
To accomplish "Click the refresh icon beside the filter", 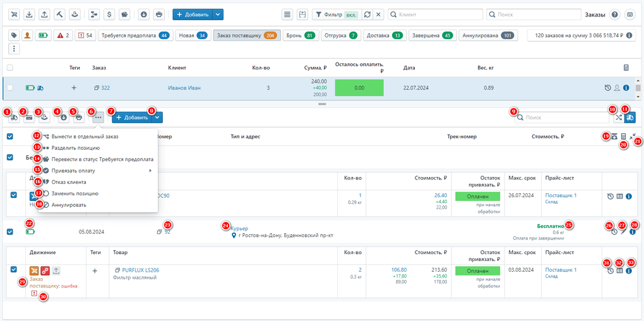I will 367,14.
